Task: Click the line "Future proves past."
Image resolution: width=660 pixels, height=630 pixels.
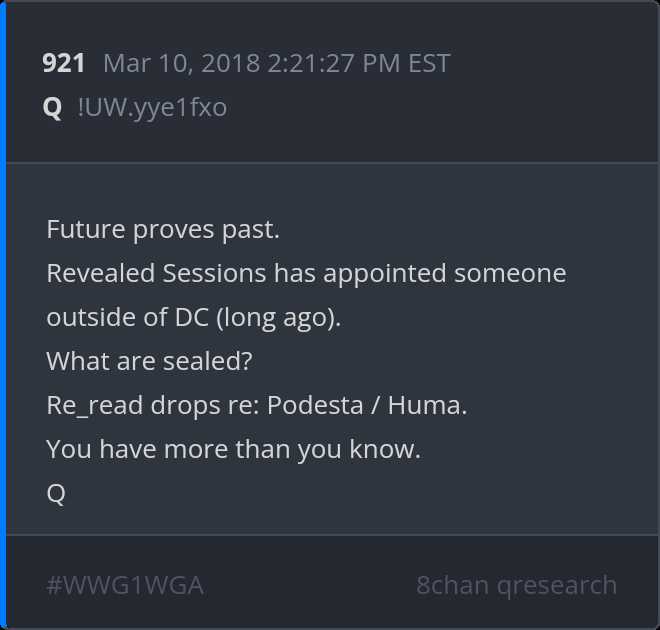Action: point(163,229)
